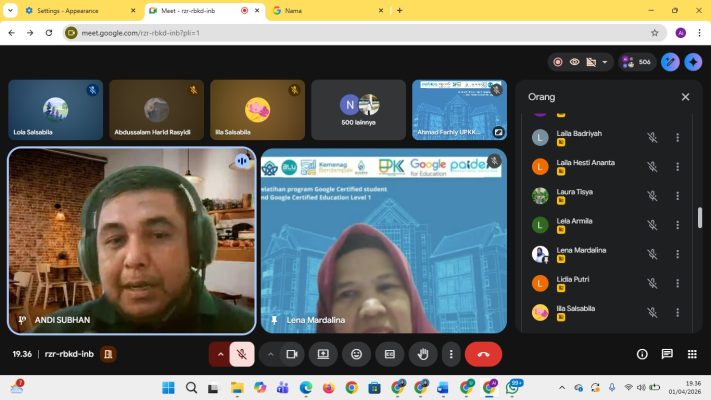
Task: Expand video settings arrow beside camera
Action: [x=271, y=354]
